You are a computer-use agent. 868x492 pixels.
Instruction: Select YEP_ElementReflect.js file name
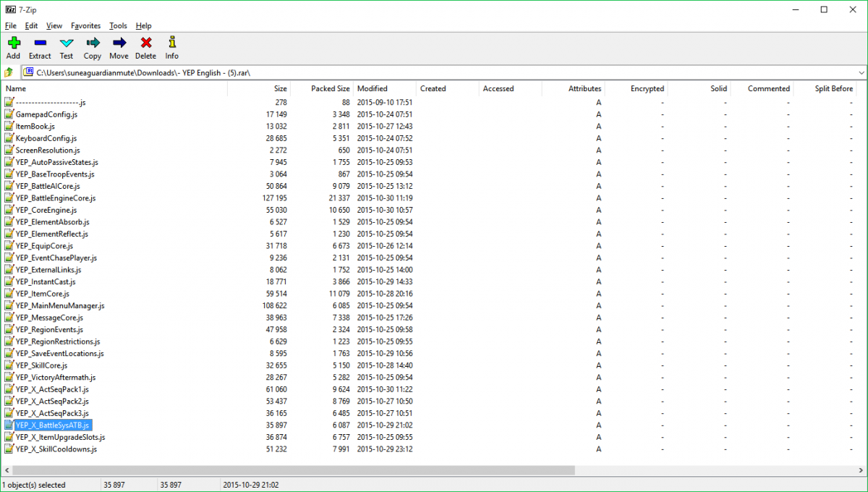pos(52,234)
